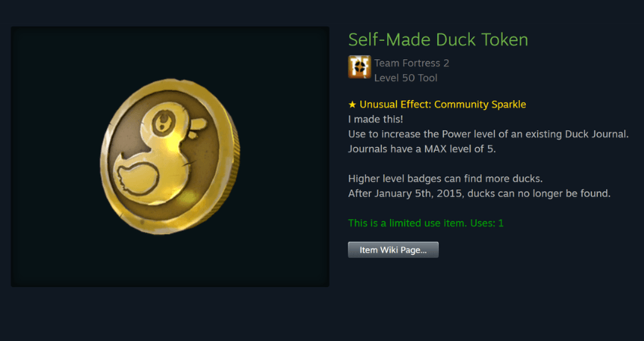Click the empty dark area below the coin in the preview
644x341 pixels.
(170, 263)
